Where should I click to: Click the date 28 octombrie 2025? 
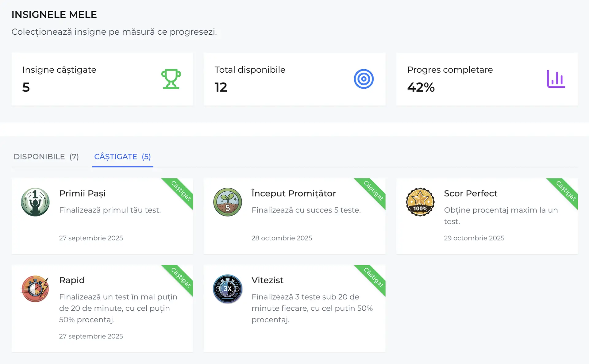[x=282, y=238]
